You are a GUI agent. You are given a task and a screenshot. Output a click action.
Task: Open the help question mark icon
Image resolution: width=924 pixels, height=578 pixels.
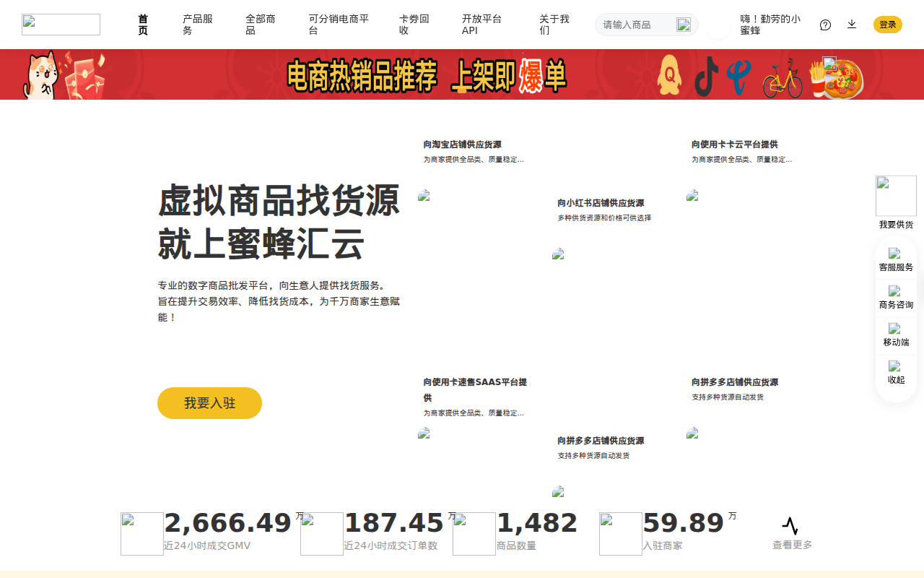(x=825, y=24)
